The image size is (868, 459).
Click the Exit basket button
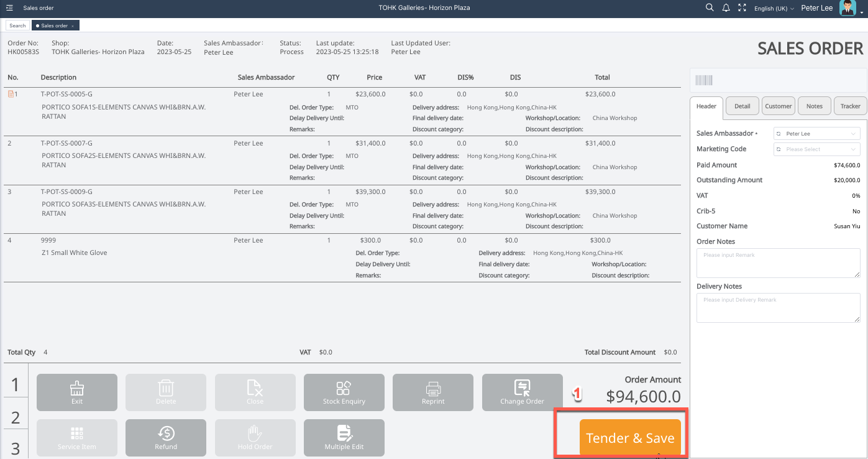coord(77,392)
